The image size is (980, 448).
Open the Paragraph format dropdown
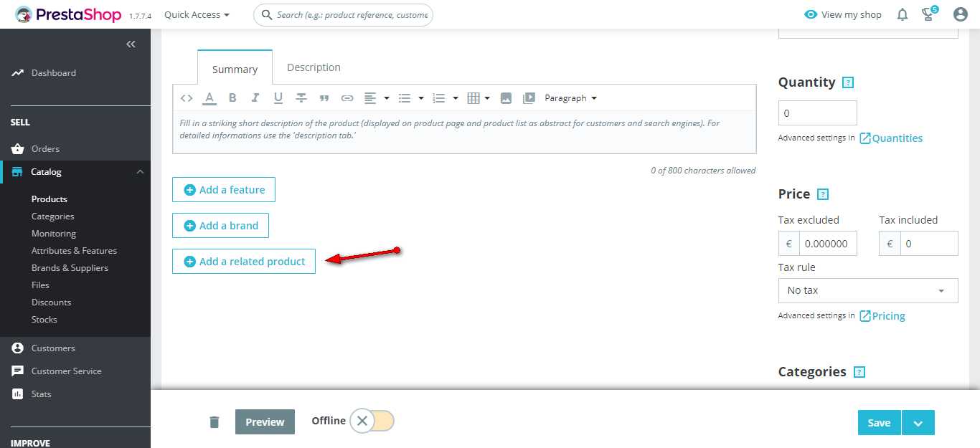coord(571,98)
